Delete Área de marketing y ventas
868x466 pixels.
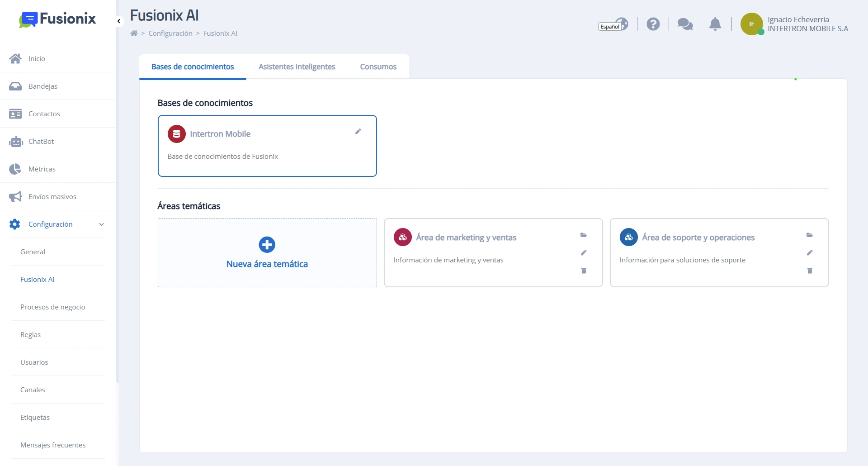(584, 271)
